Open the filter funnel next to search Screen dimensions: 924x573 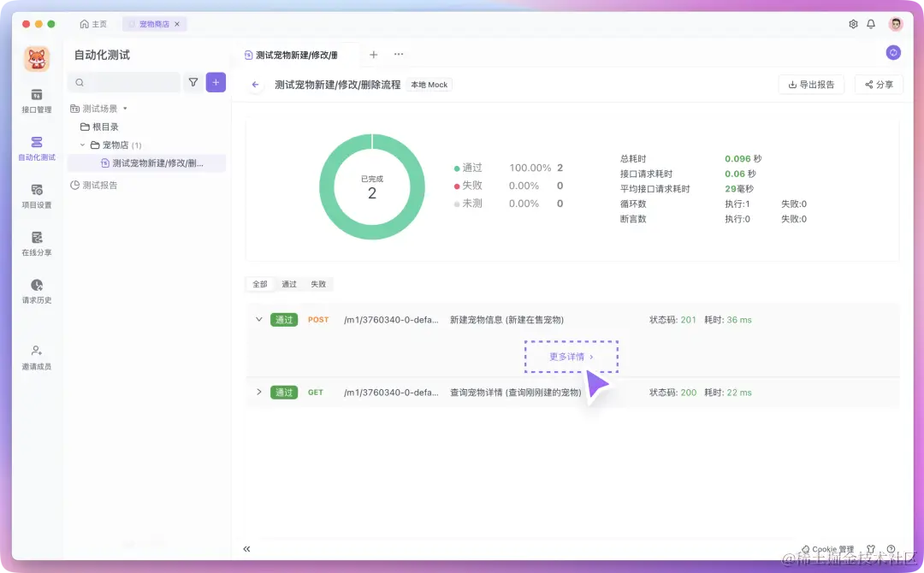point(195,81)
